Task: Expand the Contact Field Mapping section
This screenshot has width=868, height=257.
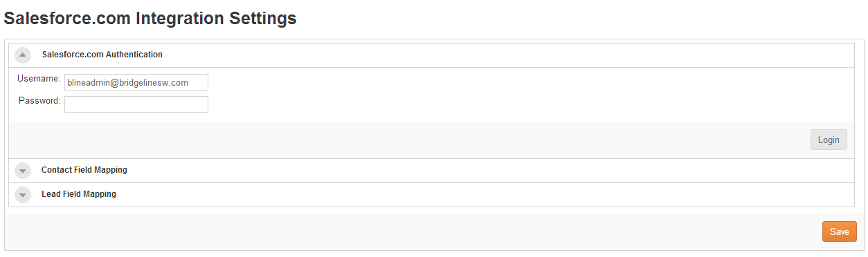Action: [x=431, y=171]
